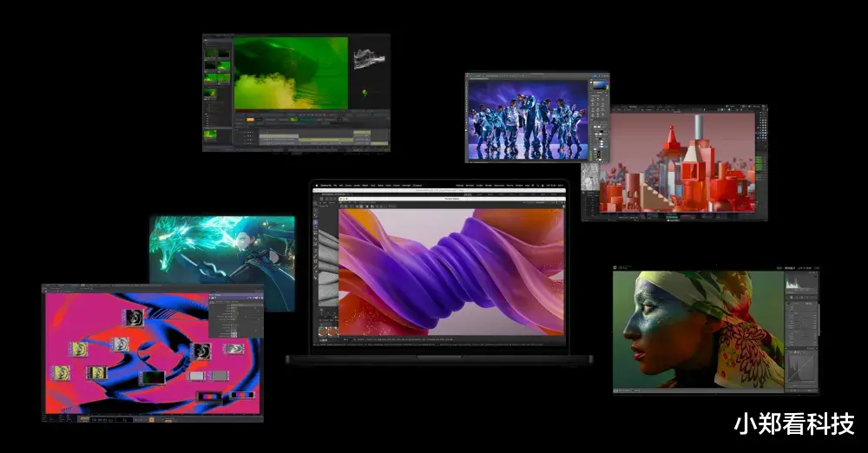This screenshot has height=453, width=868.
Task: Click the green highlighted rows in Blender's right panel
Action: coord(759,163)
